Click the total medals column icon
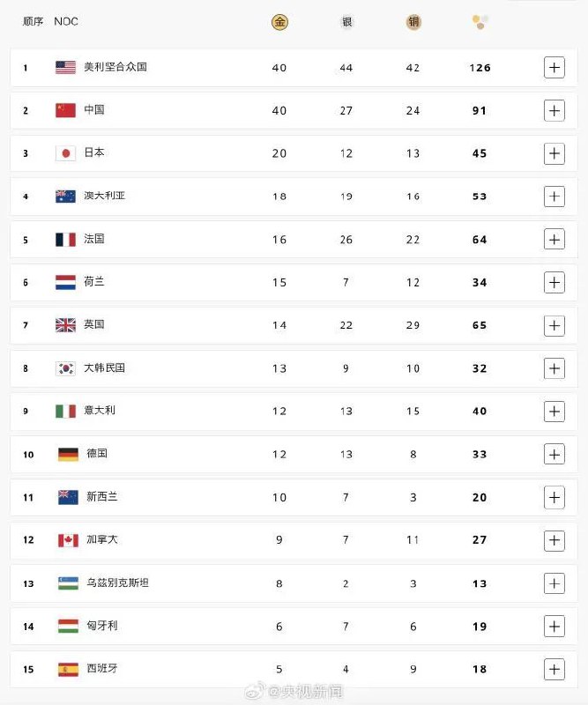588x705 pixels. click(480, 22)
